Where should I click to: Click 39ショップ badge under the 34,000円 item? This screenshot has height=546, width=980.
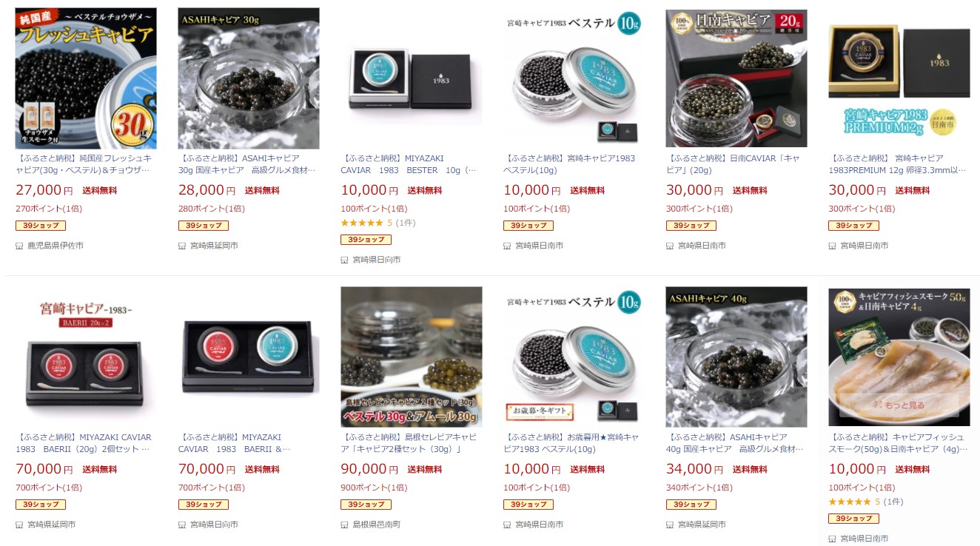pos(691,505)
